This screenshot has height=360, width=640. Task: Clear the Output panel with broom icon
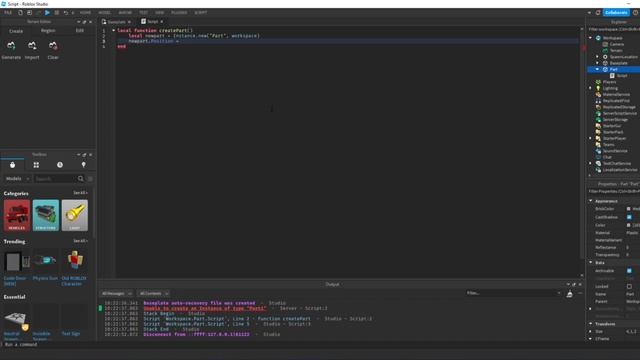click(x=569, y=294)
